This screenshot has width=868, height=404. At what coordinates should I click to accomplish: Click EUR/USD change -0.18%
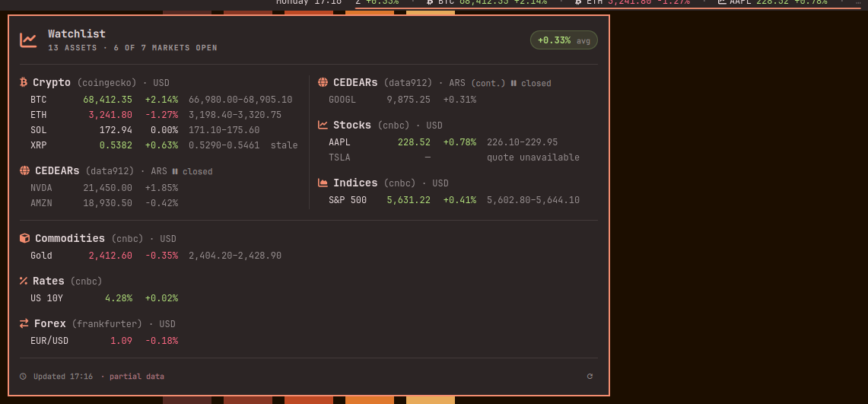point(161,340)
